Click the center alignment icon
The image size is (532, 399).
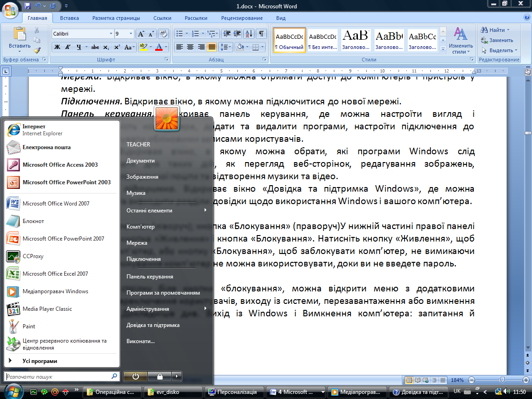[x=190, y=47]
